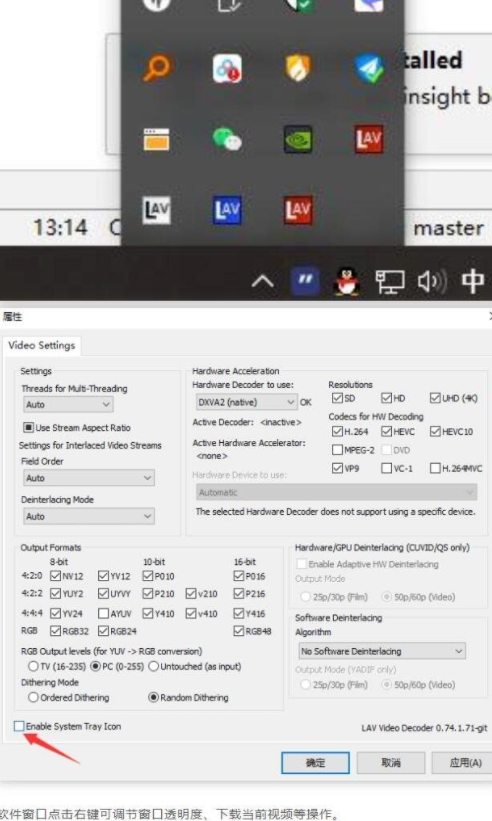Toggle UYVY output format checkbox
Viewport: 492px width, 821px height.
tap(104, 593)
